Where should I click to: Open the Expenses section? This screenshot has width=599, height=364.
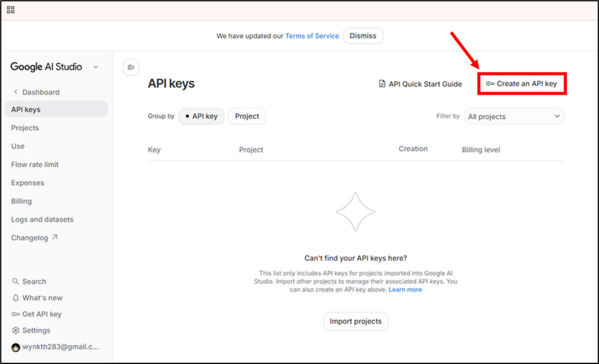click(27, 182)
